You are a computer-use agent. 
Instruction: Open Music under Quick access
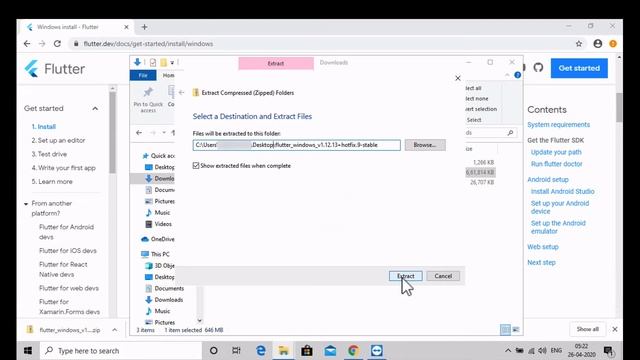[158, 213]
